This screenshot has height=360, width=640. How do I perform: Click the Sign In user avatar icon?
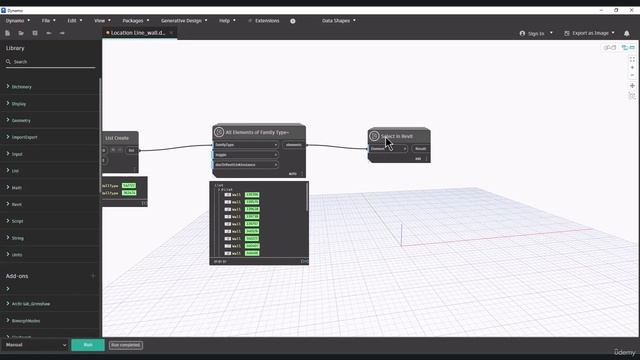[522, 33]
